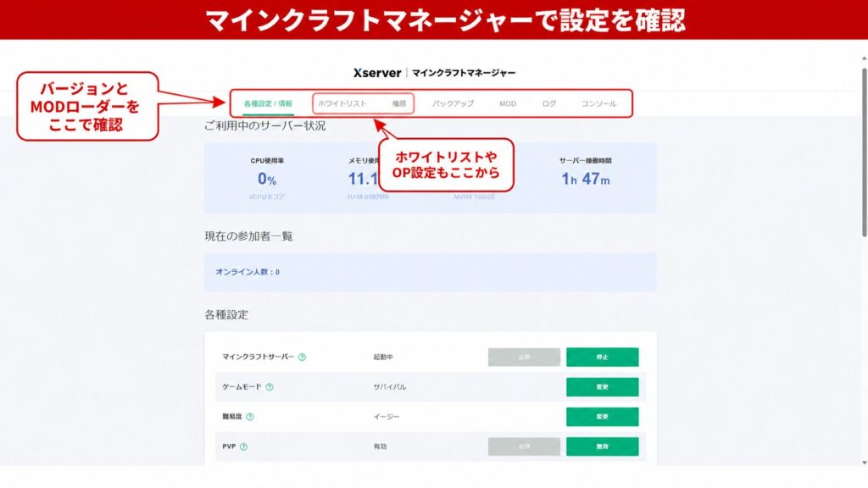The image size is (868, 488).
Task: Disable PVP with the 無効 button
Action: 603,446
